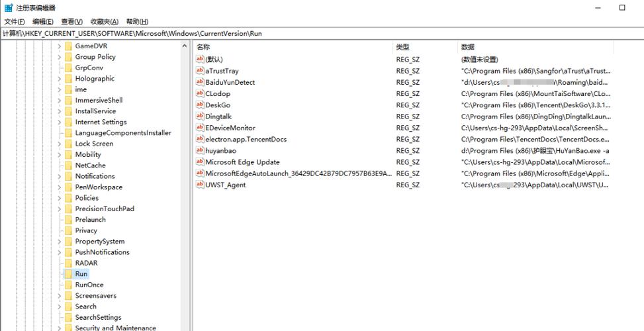Select the huyanbao value entry
644x331 pixels.
pyautogui.click(x=220, y=151)
